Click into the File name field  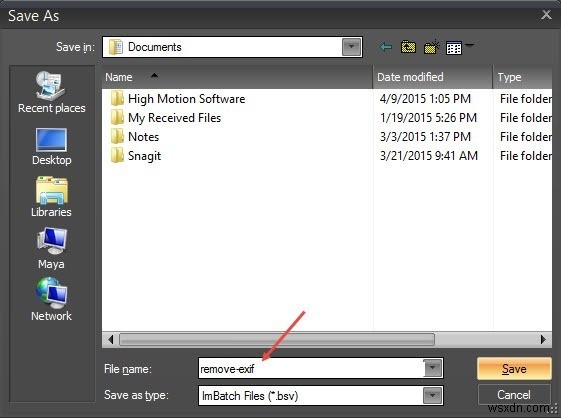311,368
